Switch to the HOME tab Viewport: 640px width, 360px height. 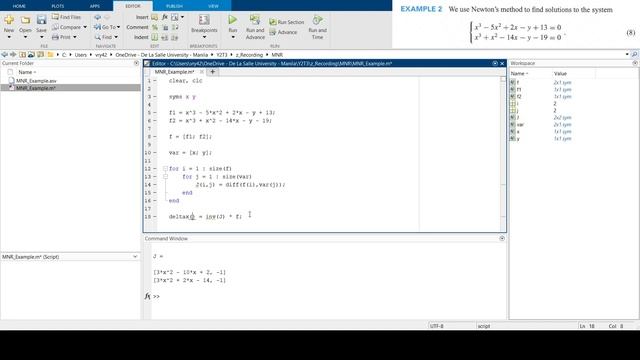click(x=19, y=6)
